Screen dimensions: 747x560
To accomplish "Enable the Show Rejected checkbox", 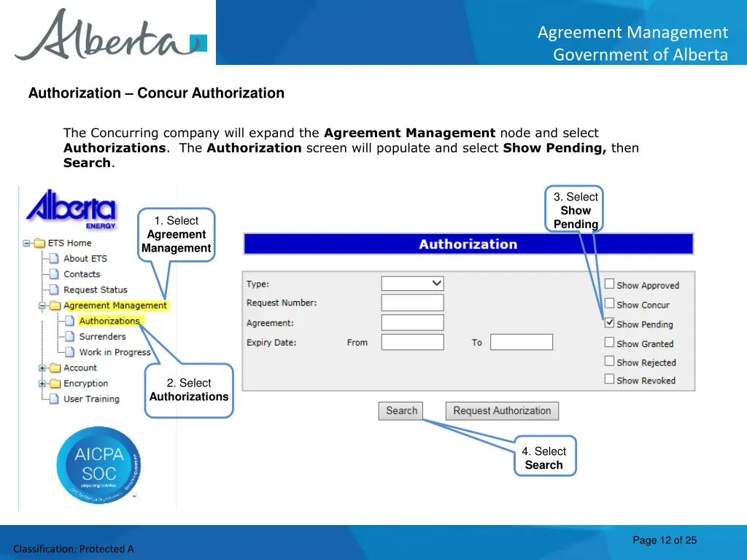I will [609, 361].
